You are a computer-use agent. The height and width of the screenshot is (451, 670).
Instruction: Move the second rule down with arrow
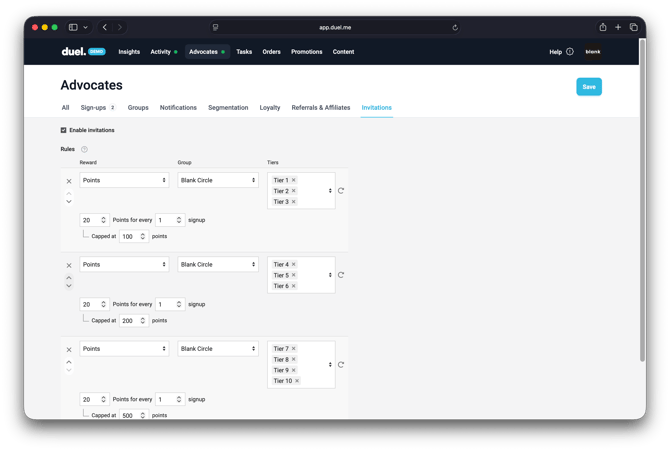(69, 286)
